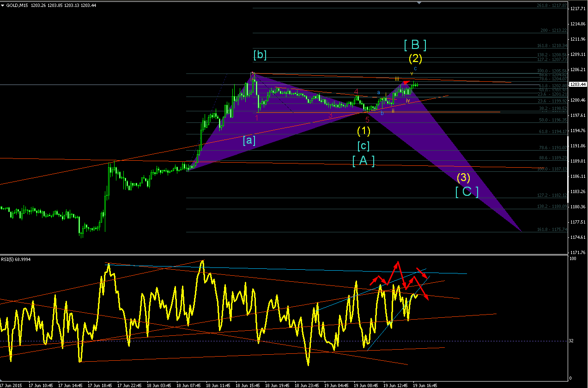Select the cyan [b] wave label

pyautogui.click(x=260, y=55)
